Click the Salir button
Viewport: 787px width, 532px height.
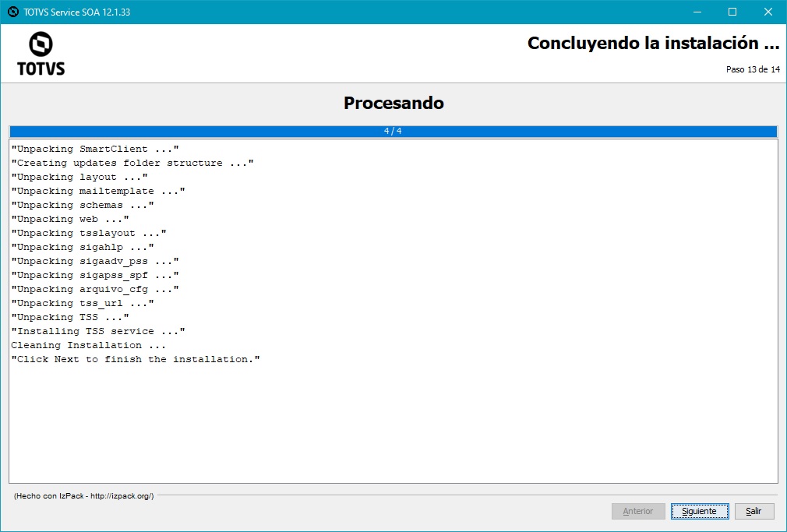click(x=753, y=511)
